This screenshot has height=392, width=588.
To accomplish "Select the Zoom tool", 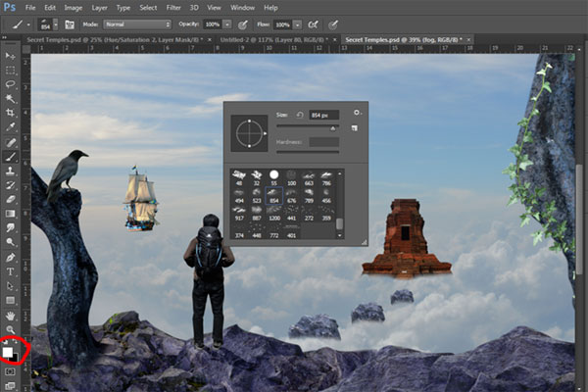I will 11,328.
